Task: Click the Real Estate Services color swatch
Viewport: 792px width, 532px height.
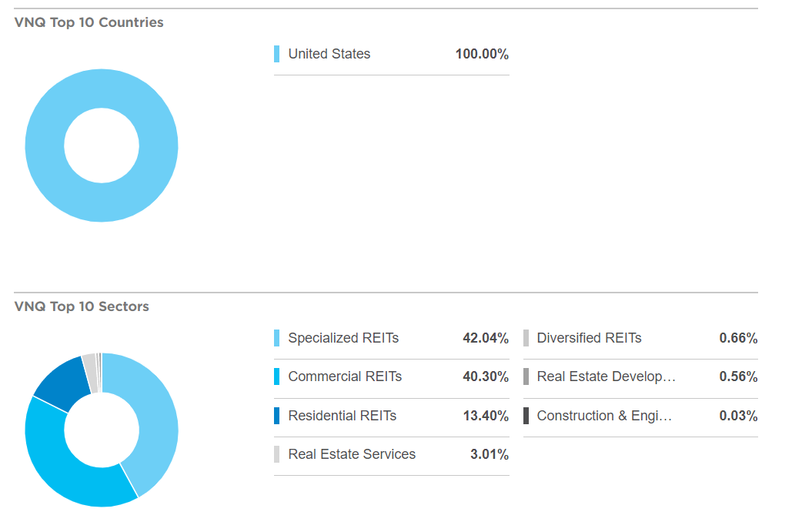Action: click(276, 454)
